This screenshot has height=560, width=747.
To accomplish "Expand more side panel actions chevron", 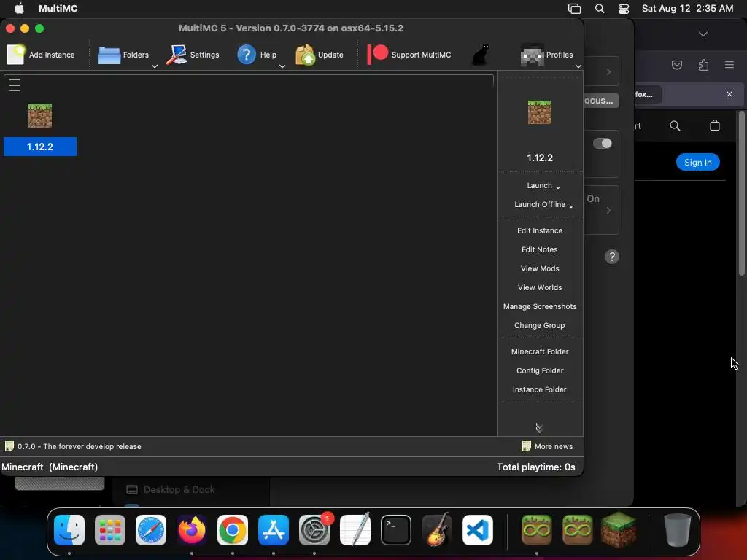I will coord(539,428).
